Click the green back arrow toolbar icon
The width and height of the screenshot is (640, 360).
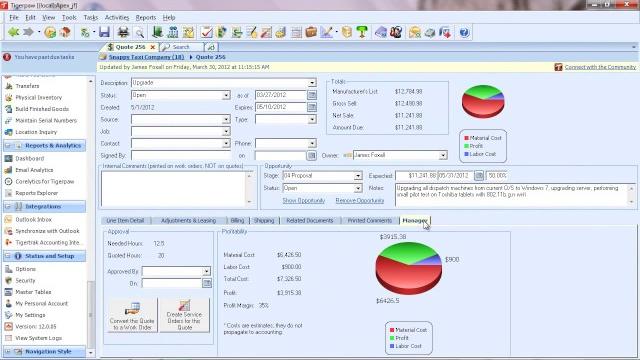13,32
